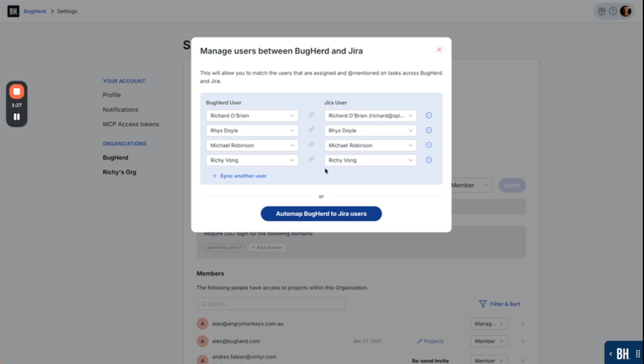Click link icon for Michael Robinson row

(311, 145)
